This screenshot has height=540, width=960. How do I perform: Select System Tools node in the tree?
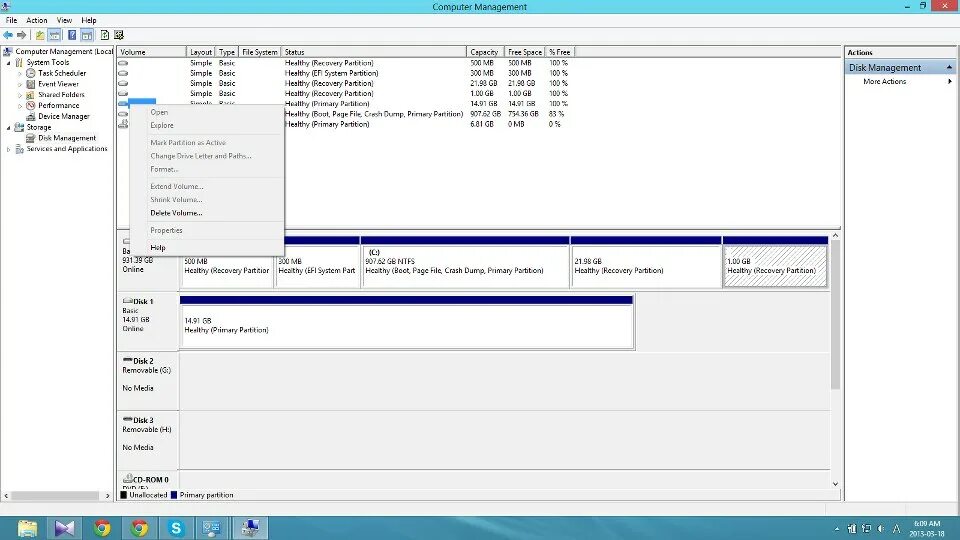48,62
